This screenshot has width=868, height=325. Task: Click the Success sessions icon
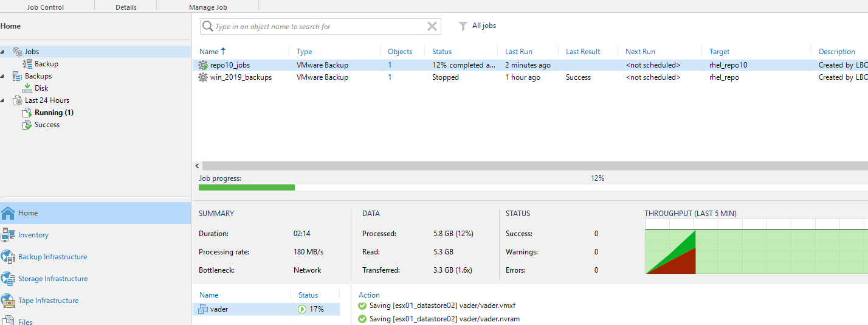(27, 125)
